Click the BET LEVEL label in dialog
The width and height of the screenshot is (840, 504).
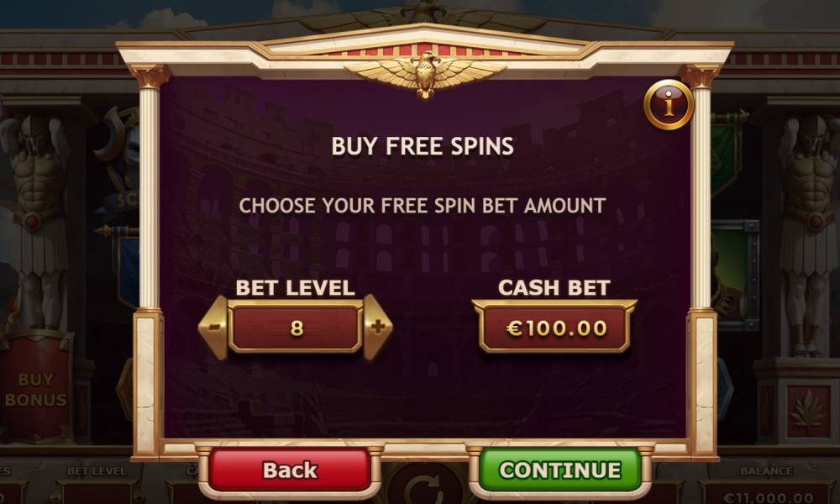click(296, 287)
